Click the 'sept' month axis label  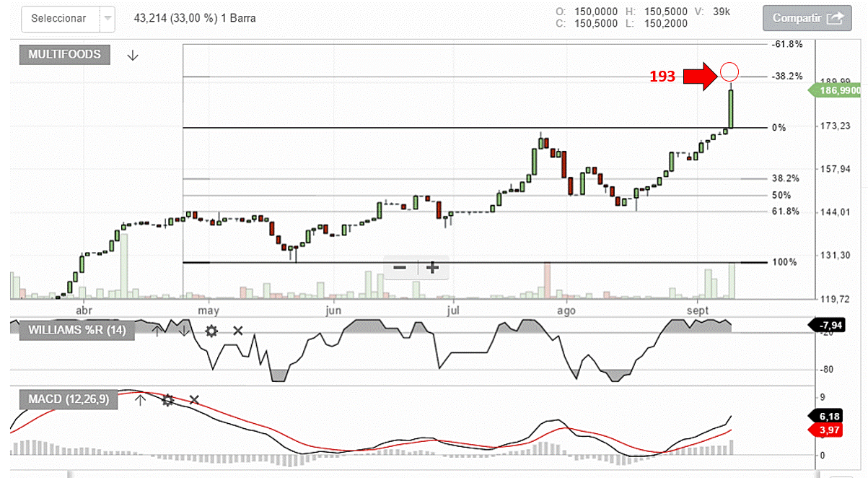(x=698, y=309)
